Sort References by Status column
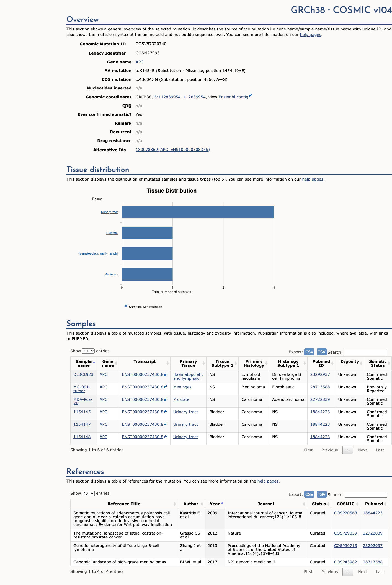 click(x=319, y=504)
